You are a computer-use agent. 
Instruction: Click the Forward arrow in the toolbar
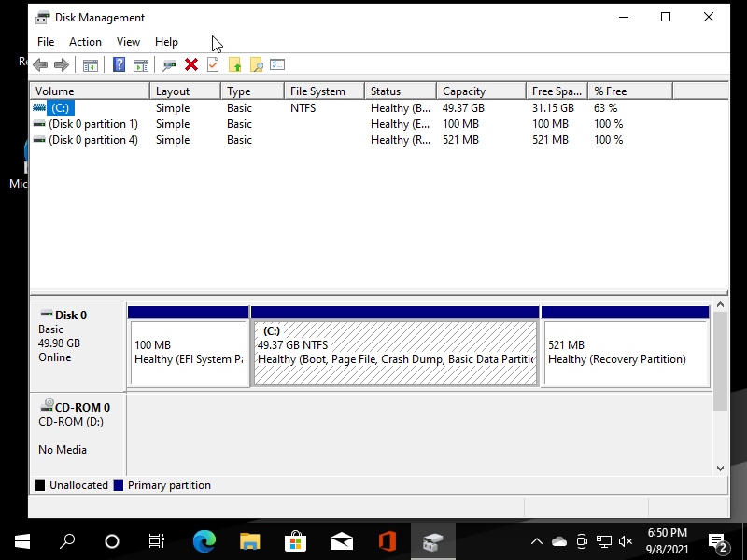pos(62,64)
